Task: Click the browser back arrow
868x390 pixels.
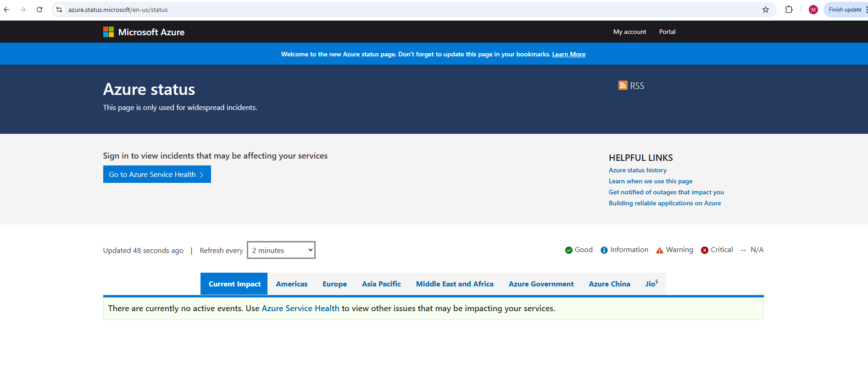Action: tap(6, 10)
